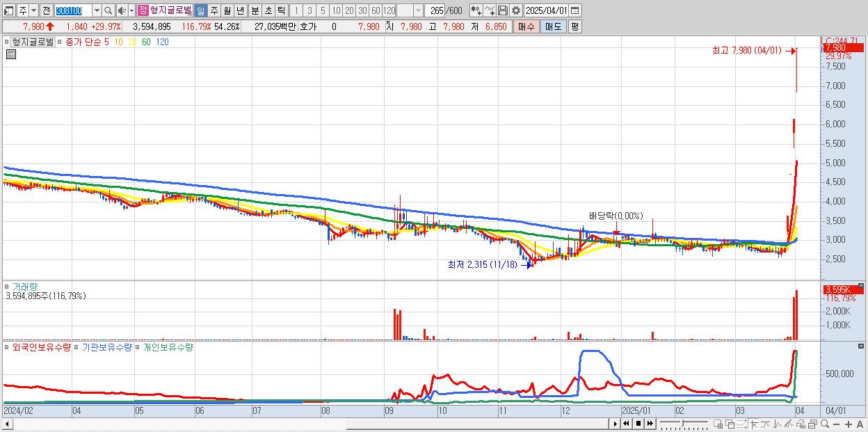Choose the 30 interval button
Image resolution: width=868 pixels, height=432 pixels.
362,10
